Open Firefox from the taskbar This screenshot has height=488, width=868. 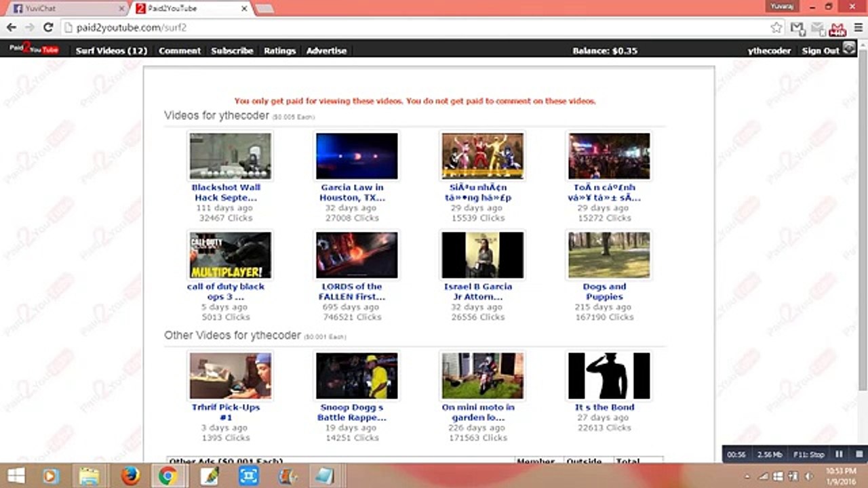(130, 476)
